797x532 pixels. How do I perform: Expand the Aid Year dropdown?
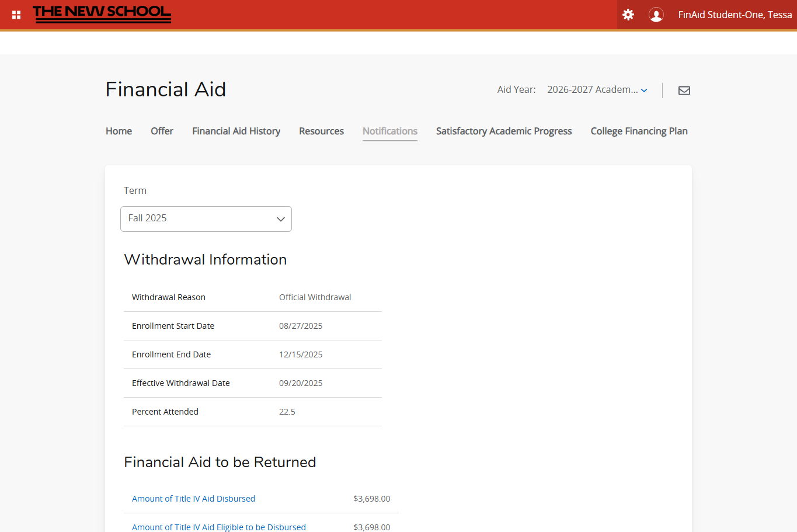point(597,90)
